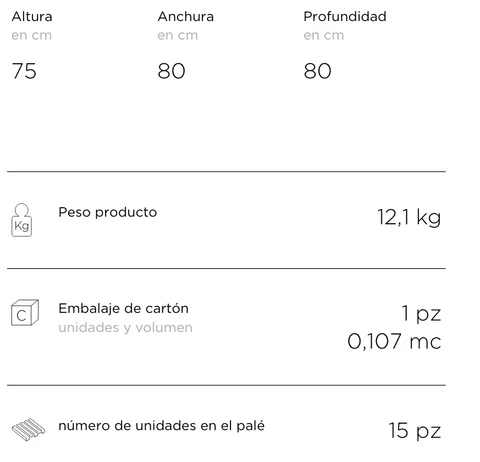
Task: Click the carton box icon
Action: click(25, 312)
